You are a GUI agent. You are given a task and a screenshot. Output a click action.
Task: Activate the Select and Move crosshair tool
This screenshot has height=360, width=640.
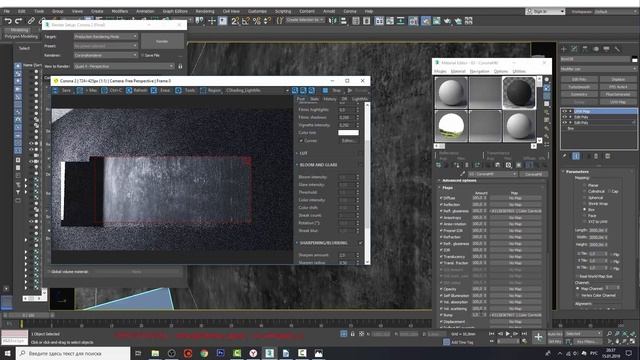[212, 21]
